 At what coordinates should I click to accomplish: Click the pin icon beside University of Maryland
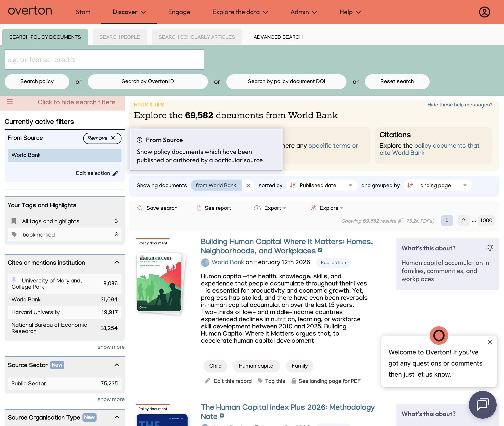pos(14,280)
